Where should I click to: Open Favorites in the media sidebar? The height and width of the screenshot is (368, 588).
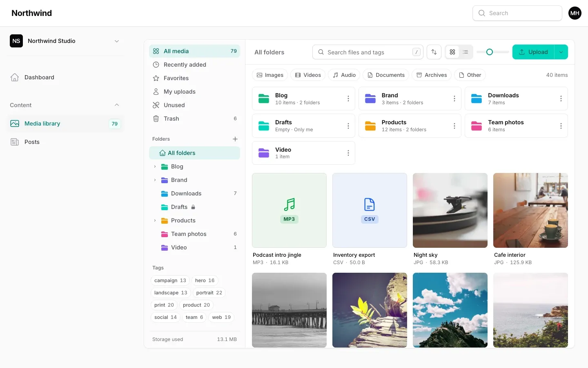point(194,78)
